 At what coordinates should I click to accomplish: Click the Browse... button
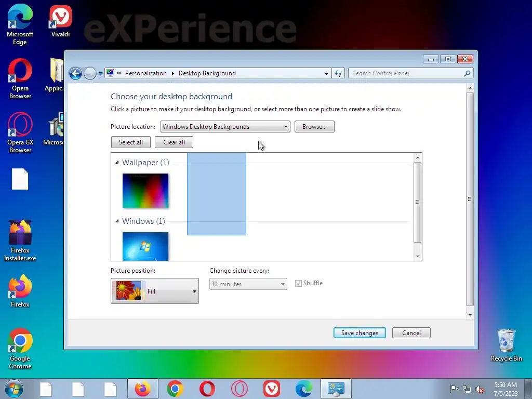coord(314,127)
